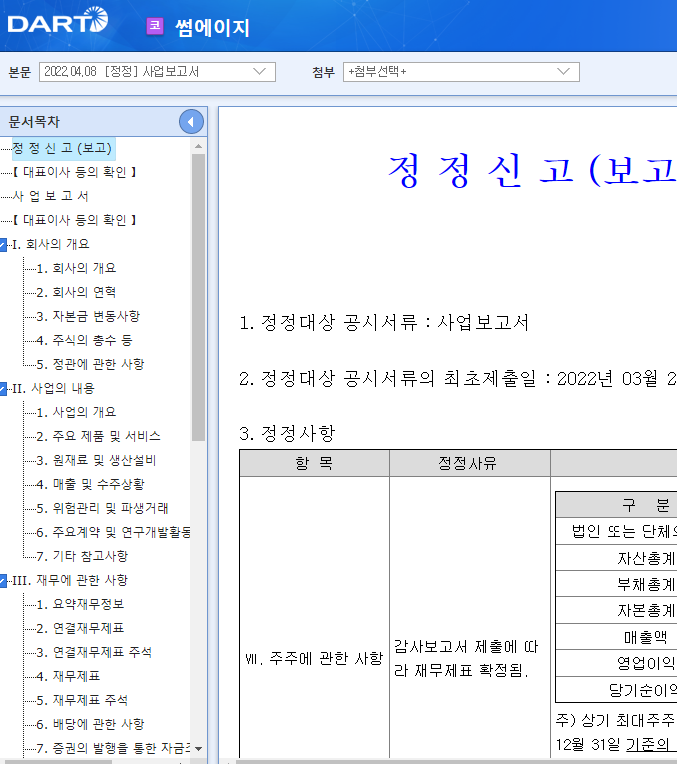Click the 2. 정정대상 공시서류의 최초제출일 line

(458, 379)
